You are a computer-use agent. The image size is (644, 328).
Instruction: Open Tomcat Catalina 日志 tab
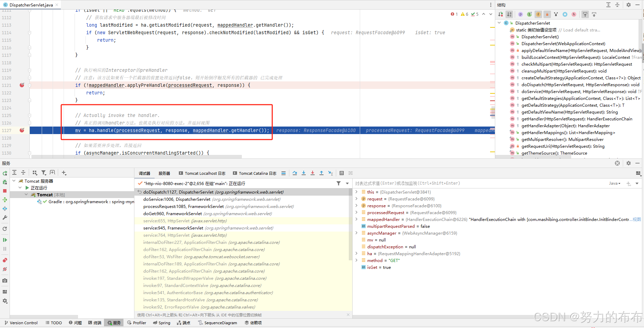tap(254, 173)
